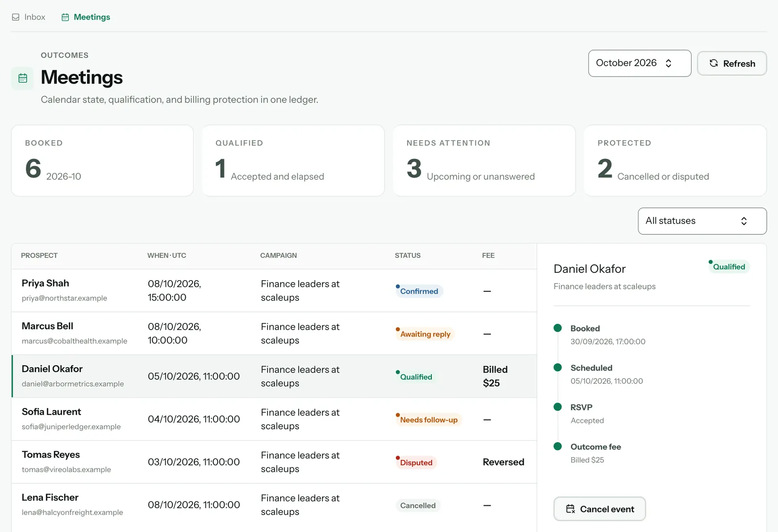Click the Outcome fee timeline dot

(x=558, y=446)
